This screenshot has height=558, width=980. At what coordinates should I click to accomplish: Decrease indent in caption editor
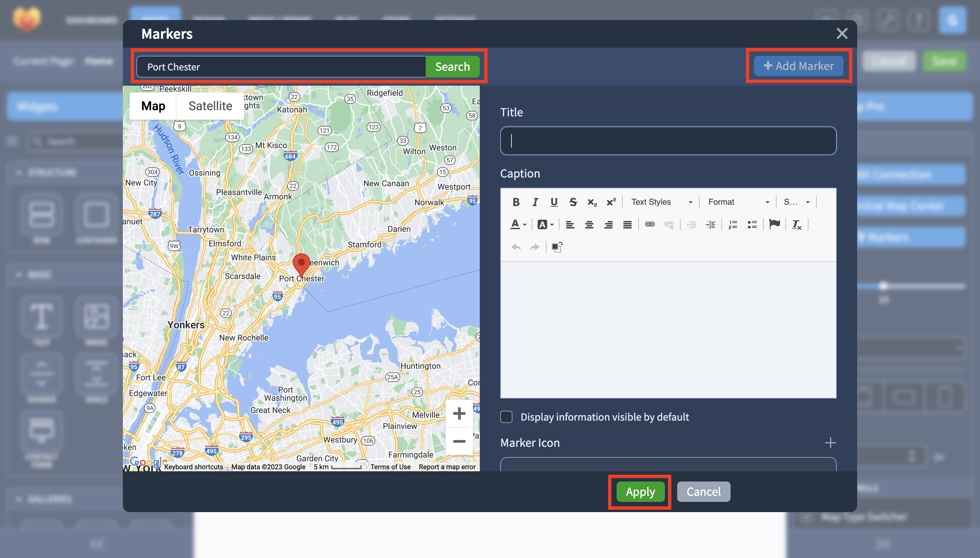[x=691, y=224]
